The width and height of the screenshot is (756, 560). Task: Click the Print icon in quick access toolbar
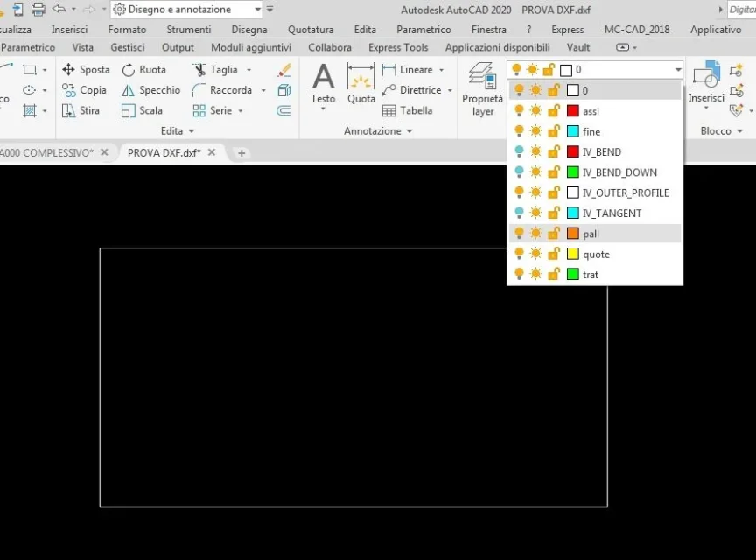point(38,9)
